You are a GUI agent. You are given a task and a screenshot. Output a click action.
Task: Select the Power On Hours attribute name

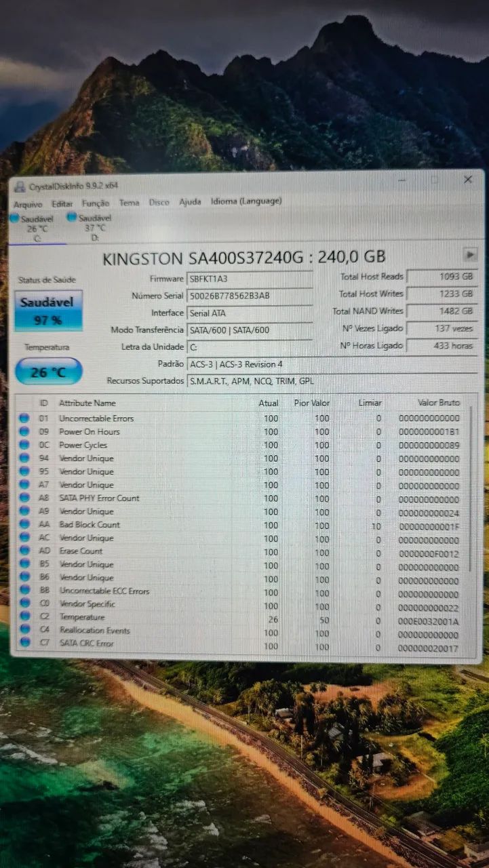pyautogui.click(x=89, y=432)
